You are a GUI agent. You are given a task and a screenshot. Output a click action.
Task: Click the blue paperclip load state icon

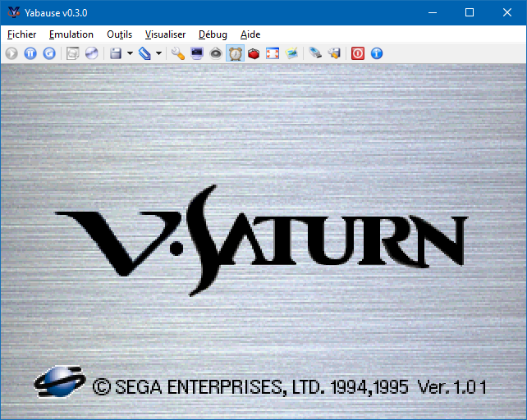click(x=144, y=53)
